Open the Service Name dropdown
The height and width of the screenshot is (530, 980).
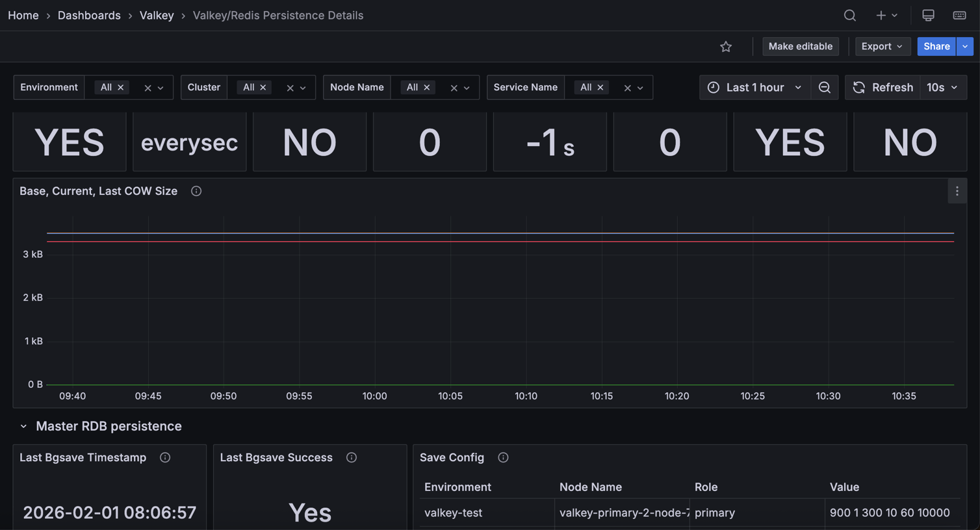pyautogui.click(x=640, y=87)
